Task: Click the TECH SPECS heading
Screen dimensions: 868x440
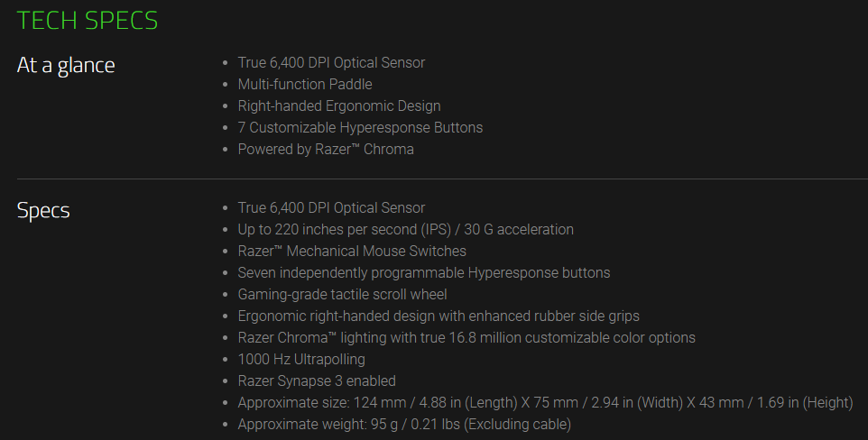Action: [x=88, y=21]
